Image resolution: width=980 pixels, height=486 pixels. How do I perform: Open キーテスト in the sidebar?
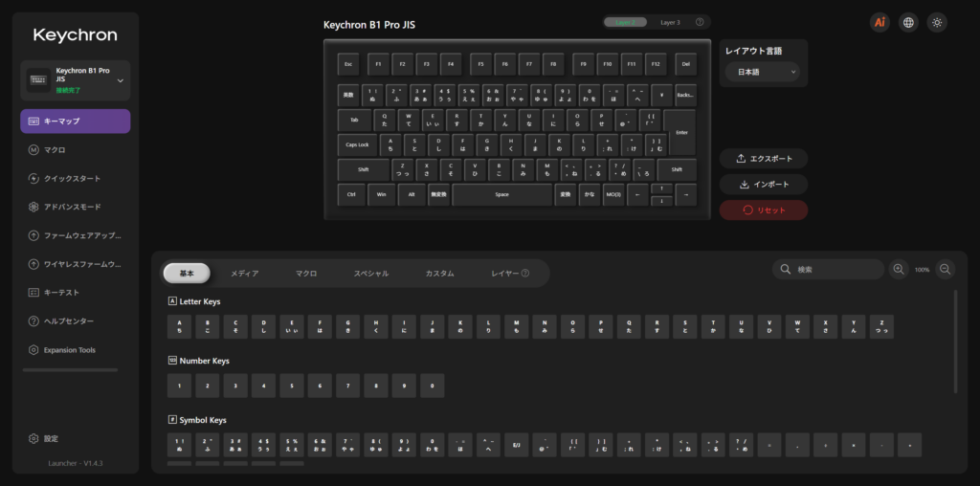[x=75, y=293]
